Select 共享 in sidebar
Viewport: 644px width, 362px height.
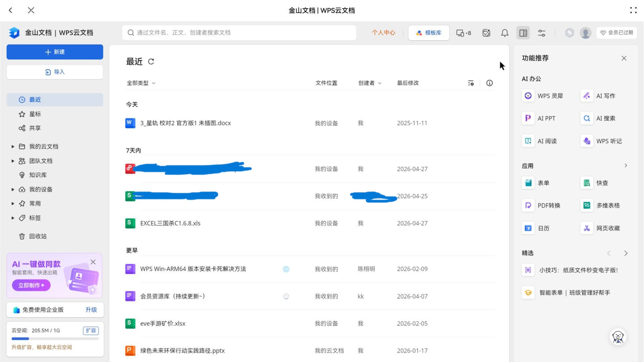point(55,128)
